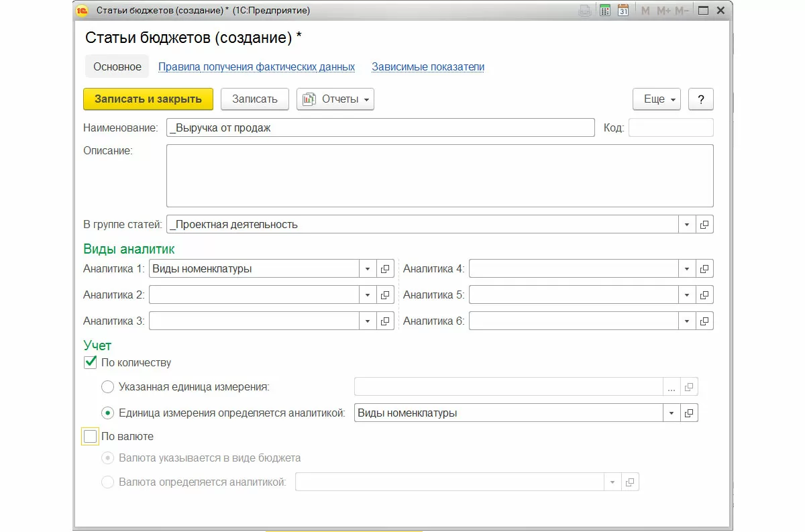Open the unit-by-analytics value form icon
The image size is (805, 532).
[689, 413]
